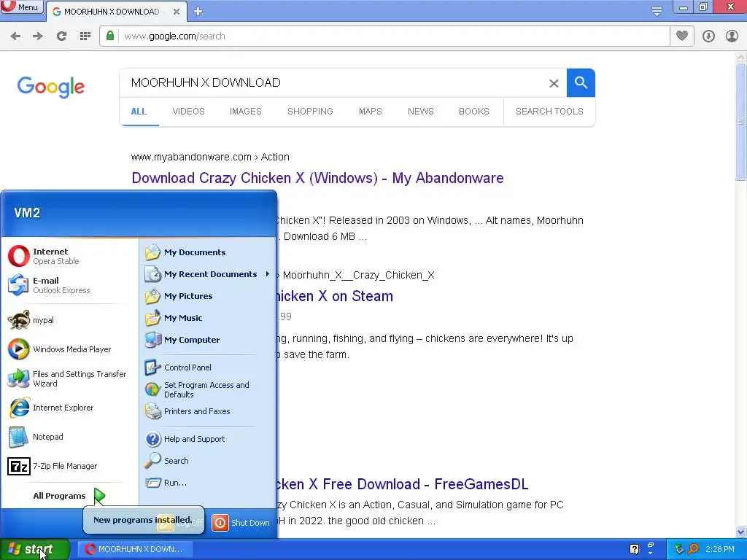Screen dimensions: 747x560
Task: Open the Run... dialog
Action: (x=208, y=483)
